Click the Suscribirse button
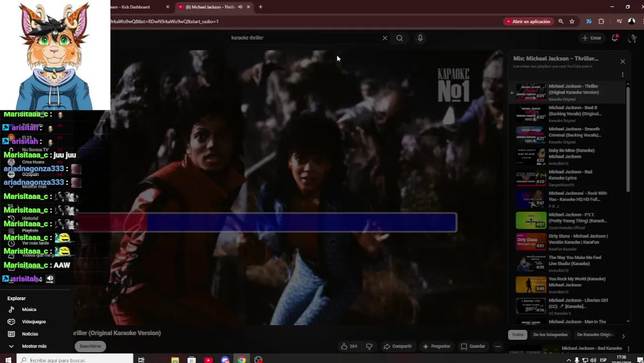This screenshot has height=363, width=644. 91,346
